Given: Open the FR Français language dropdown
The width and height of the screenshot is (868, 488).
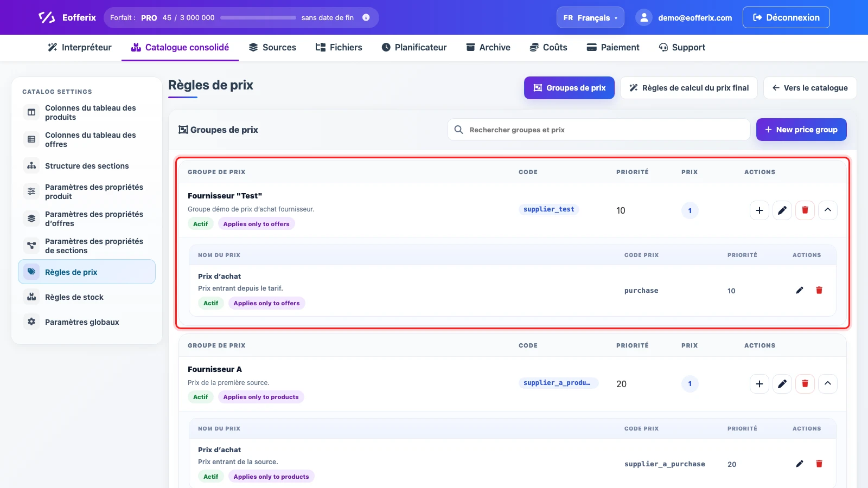Looking at the screenshot, I should pyautogui.click(x=590, y=17).
